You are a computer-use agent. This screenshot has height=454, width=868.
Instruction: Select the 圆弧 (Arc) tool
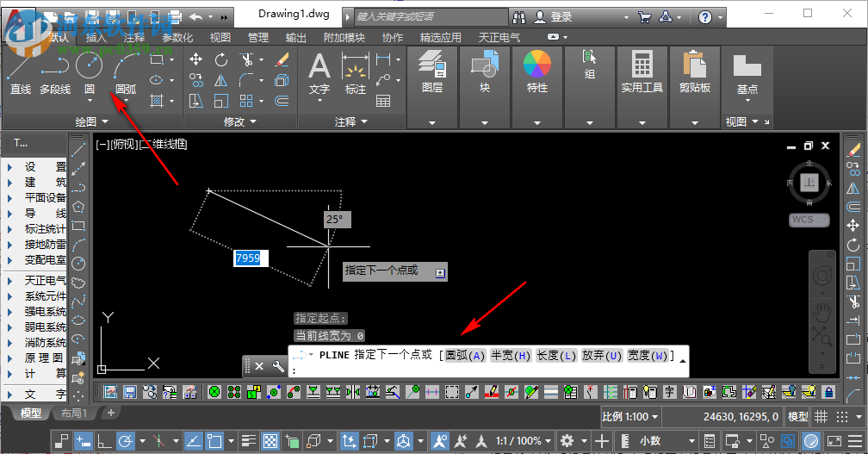click(x=126, y=73)
